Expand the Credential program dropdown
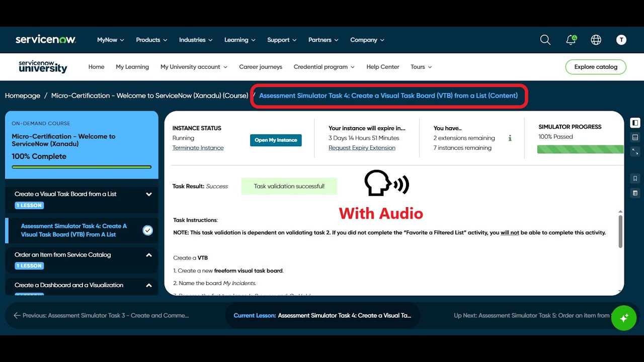Viewport: 644px width, 362px height. pyautogui.click(x=324, y=67)
